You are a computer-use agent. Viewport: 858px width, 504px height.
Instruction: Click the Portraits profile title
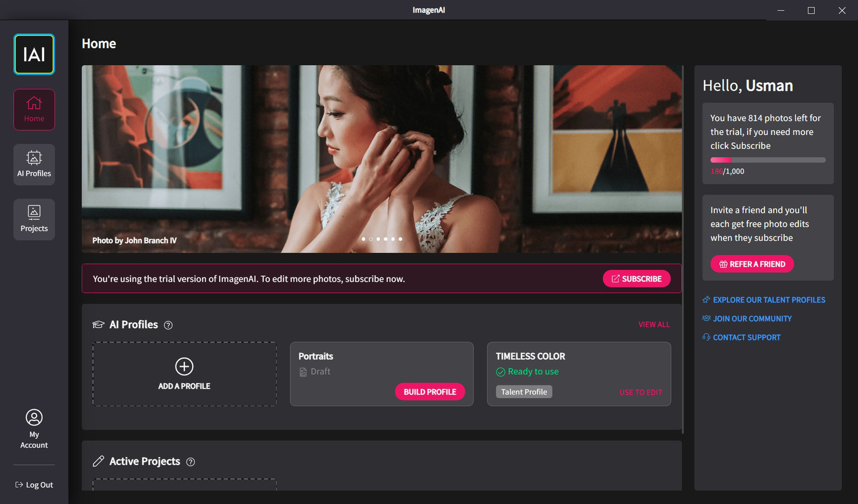point(316,356)
